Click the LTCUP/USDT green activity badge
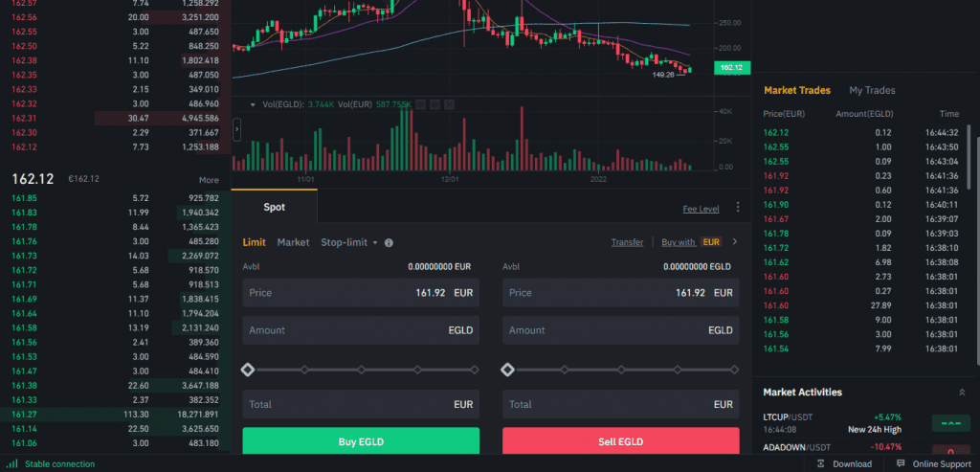The image size is (980, 472). point(950,422)
